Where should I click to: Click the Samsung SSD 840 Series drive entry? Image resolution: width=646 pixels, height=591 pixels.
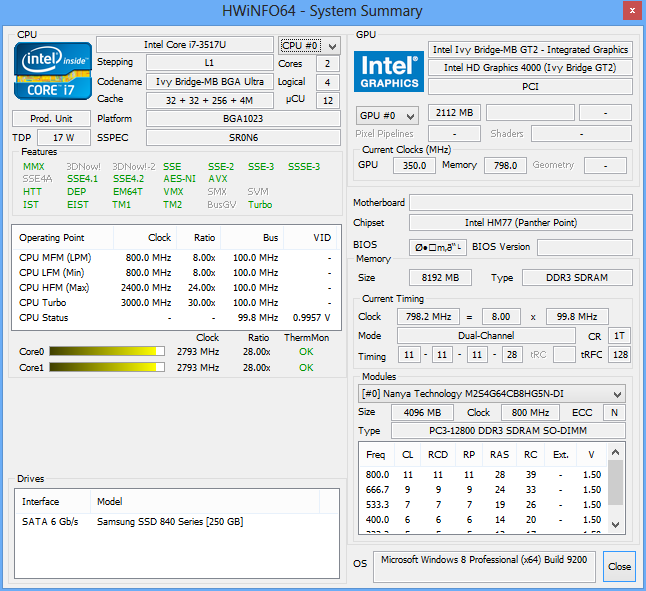[x=170, y=522]
